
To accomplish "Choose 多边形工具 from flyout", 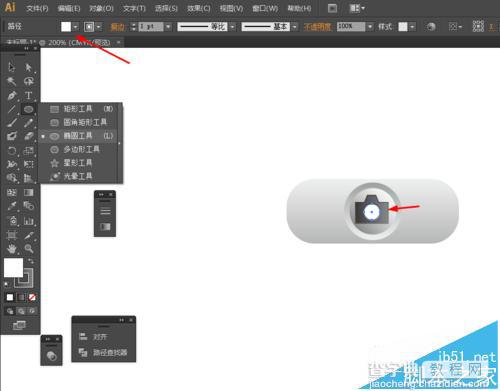I will coord(81,149).
